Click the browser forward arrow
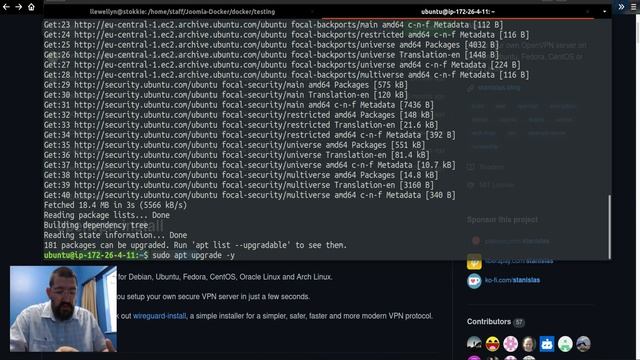The image size is (640, 360). pyautogui.click(x=18, y=7)
